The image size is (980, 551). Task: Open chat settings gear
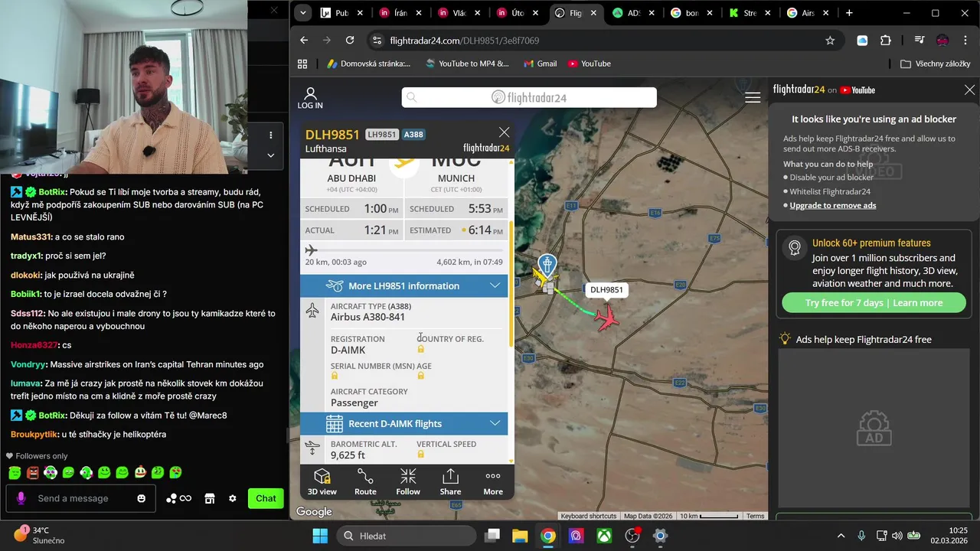[233, 498]
